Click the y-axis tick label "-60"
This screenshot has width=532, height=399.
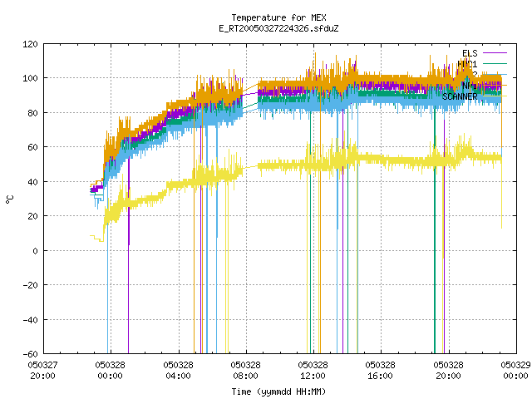click(30, 354)
